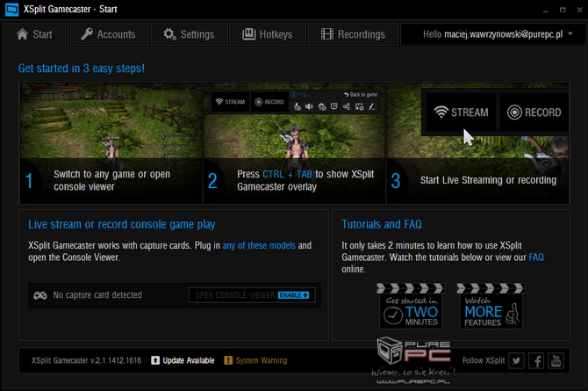Click the Open Console Viewer Enable button
The height and width of the screenshot is (391, 588).
(x=252, y=295)
